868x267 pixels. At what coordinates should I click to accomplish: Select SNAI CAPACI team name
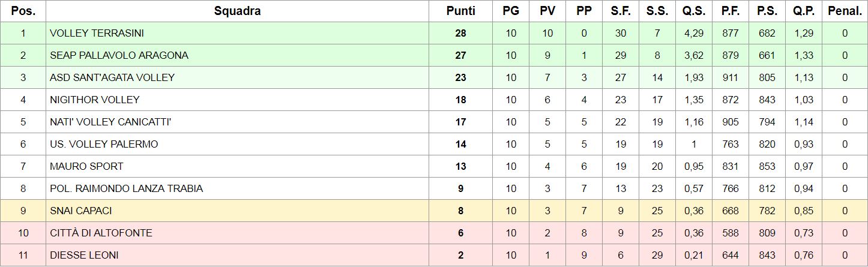coord(81,211)
